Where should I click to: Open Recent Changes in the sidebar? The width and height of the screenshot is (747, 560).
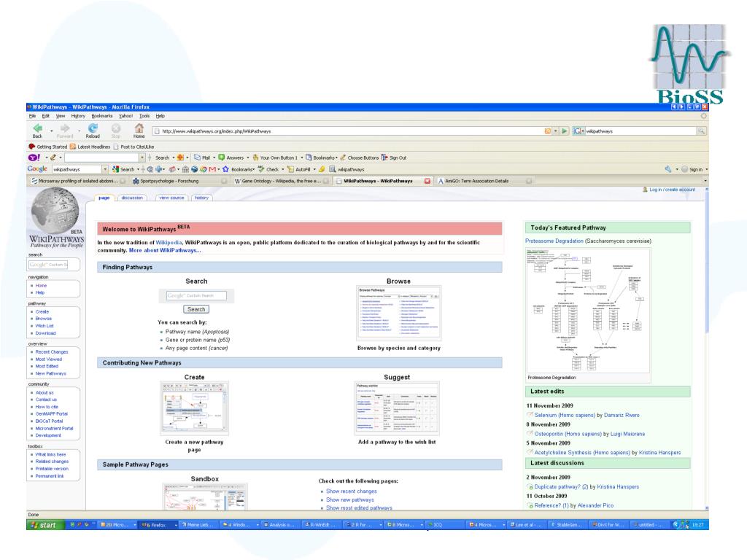point(52,352)
